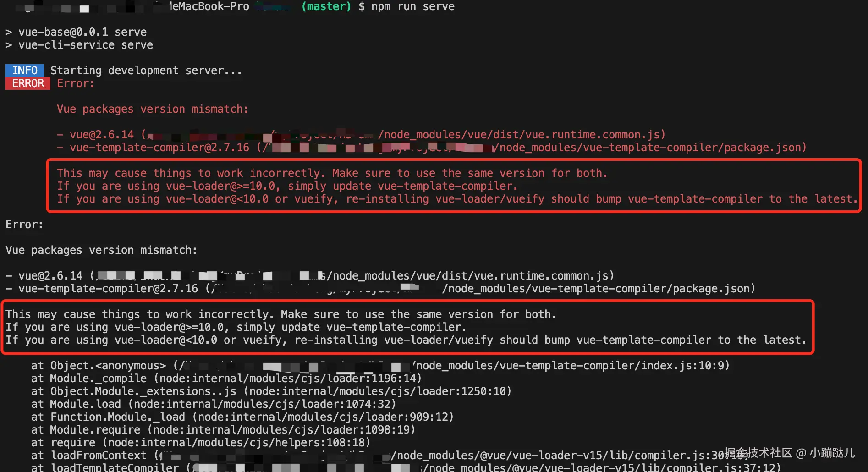Click white 'vue@2.6.14' version line
868x472 pixels.
coord(310,276)
